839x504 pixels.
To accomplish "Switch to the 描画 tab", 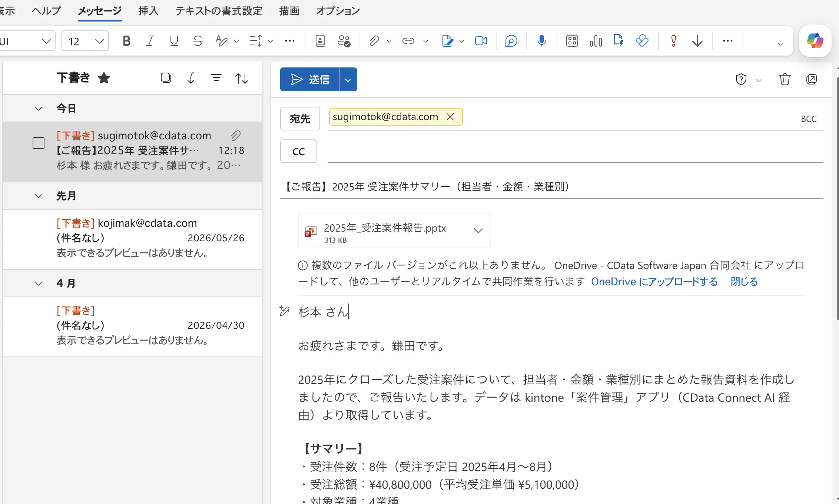I will point(289,11).
